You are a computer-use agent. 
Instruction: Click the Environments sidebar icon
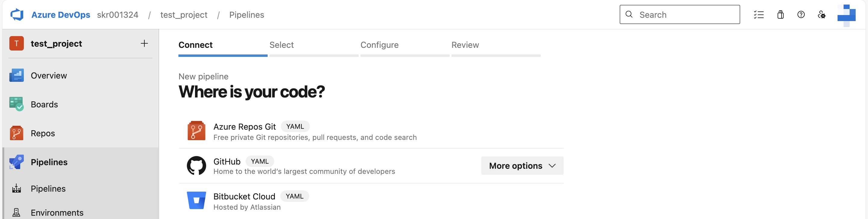(x=17, y=213)
